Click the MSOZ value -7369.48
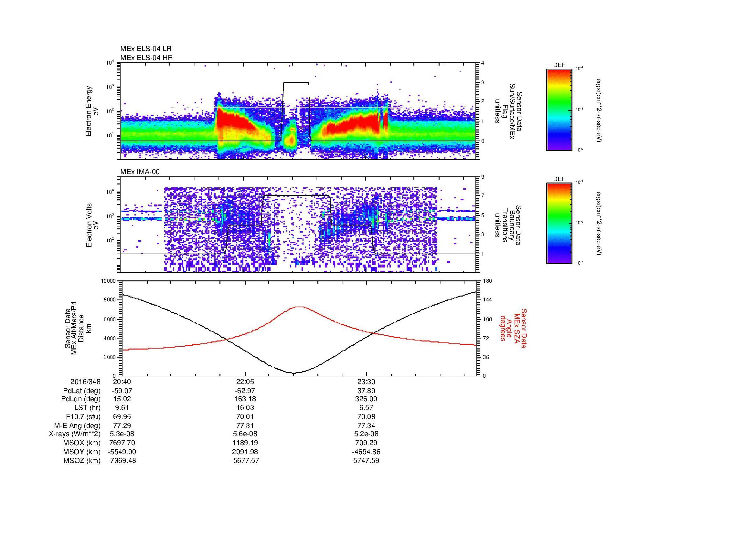Screen dimensions: 756x534 [x=122, y=461]
